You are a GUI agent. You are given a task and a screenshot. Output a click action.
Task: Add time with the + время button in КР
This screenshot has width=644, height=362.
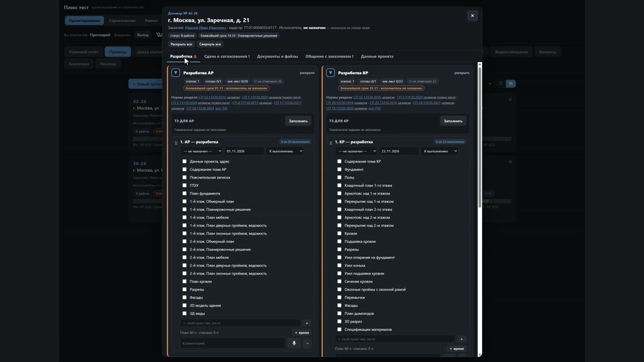(x=457, y=348)
